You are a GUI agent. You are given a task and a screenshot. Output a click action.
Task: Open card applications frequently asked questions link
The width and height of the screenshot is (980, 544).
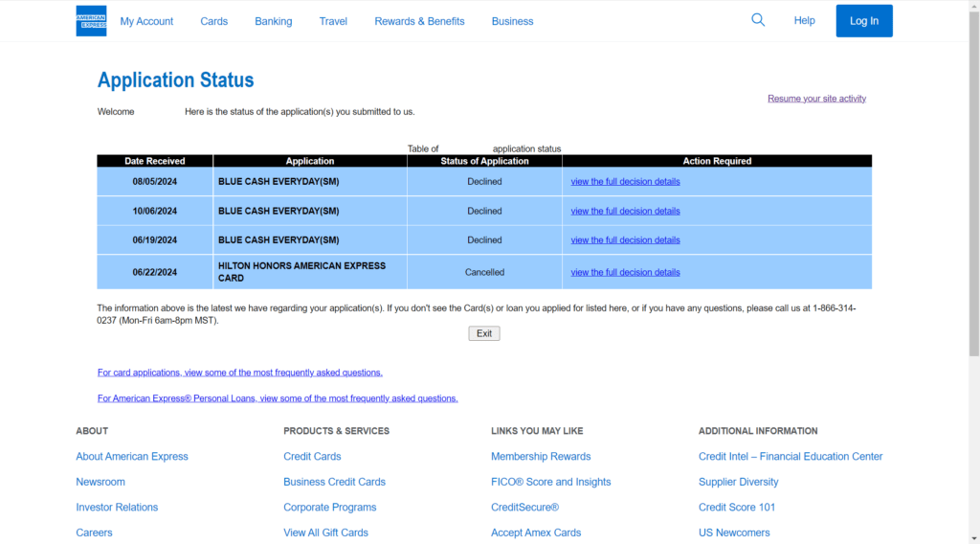pyautogui.click(x=240, y=373)
